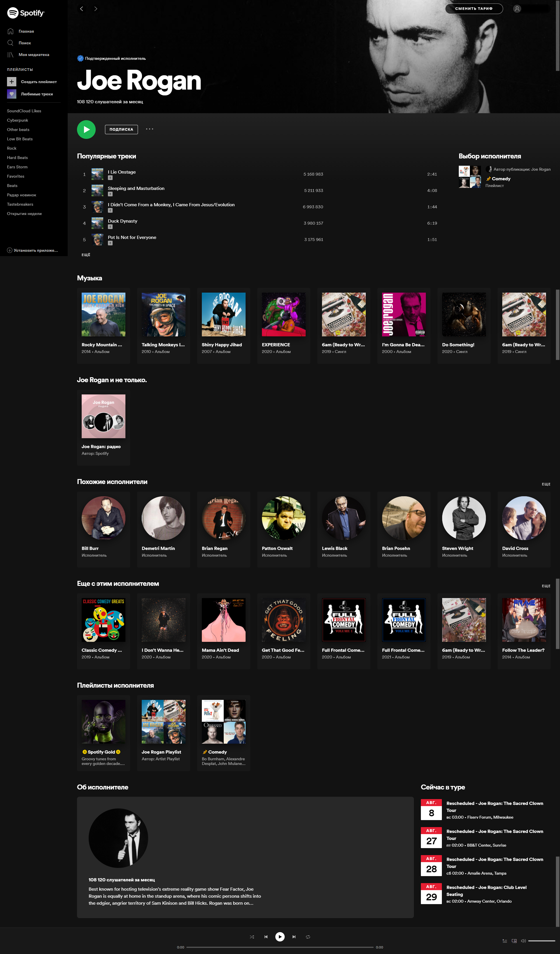Skip to next track
Screen dimensions: 560x954
[x=294, y=936]
